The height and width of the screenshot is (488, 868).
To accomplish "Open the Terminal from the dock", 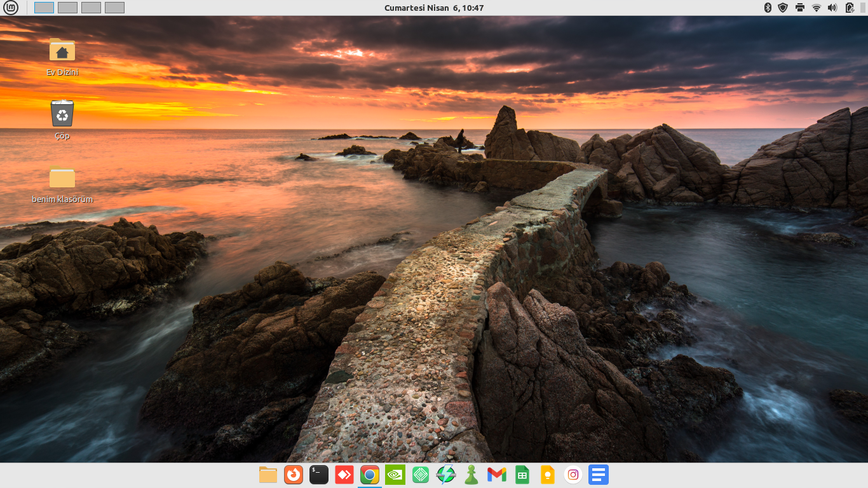I will coord(319,475).
